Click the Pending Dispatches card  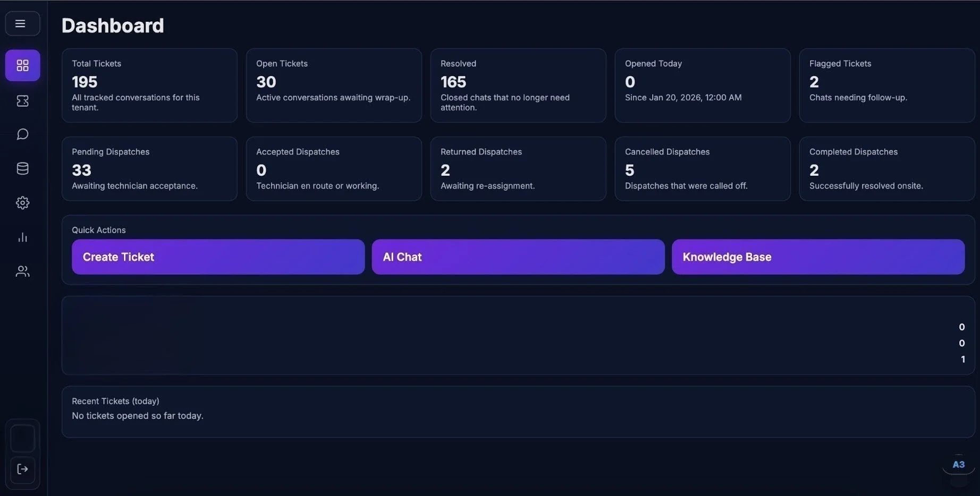(149, 168)
